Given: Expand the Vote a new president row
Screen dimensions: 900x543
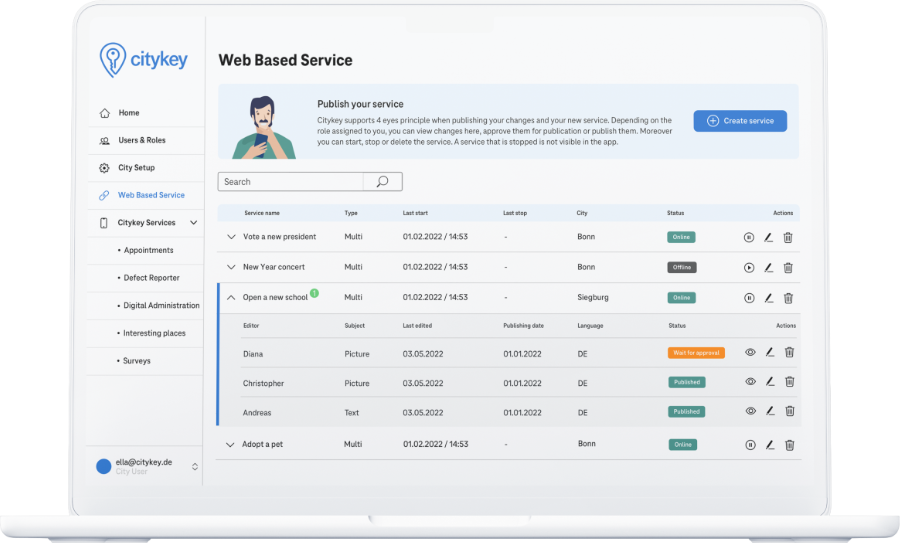Looking at the screenshot, I should [231, 236].
